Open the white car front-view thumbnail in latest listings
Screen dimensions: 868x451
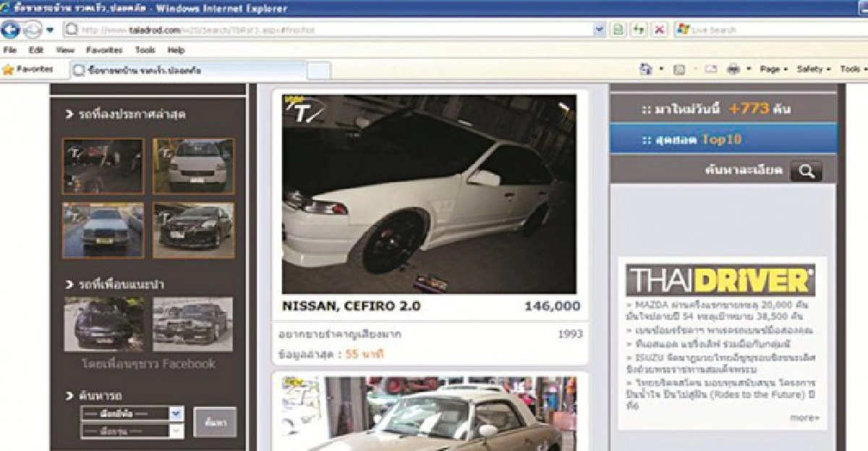(193, 166)
